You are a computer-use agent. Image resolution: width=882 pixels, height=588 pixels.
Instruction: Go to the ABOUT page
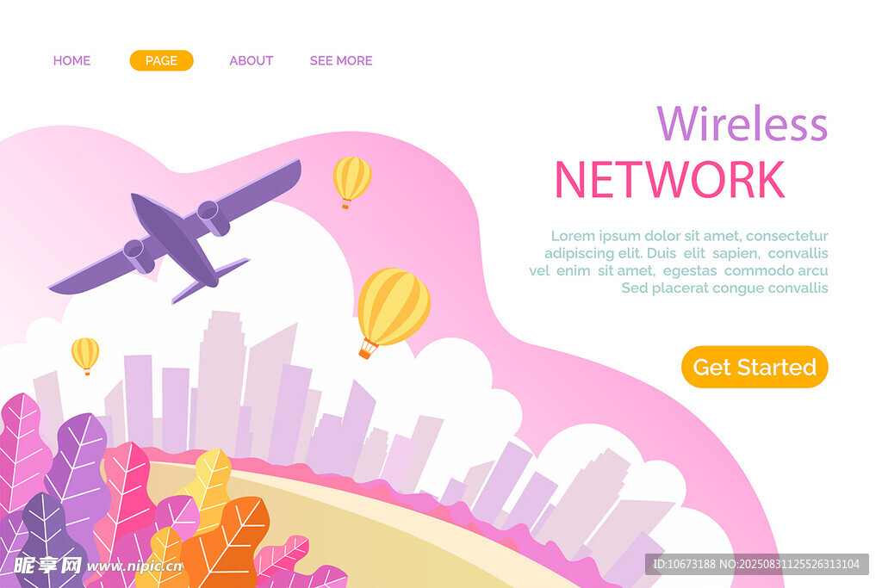[x=251, y=61]
